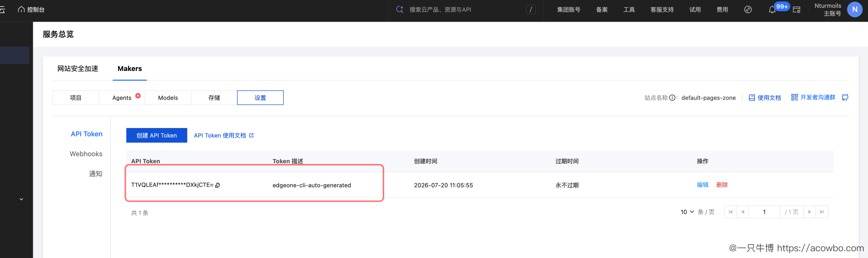
Task: Click the 创建 API Token button
Action: coord(157,135)
